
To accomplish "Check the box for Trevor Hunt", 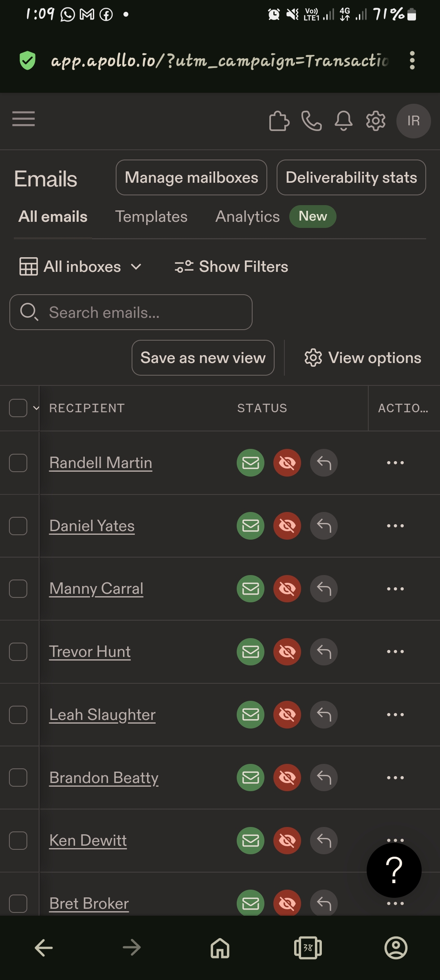I will (18, 652).
